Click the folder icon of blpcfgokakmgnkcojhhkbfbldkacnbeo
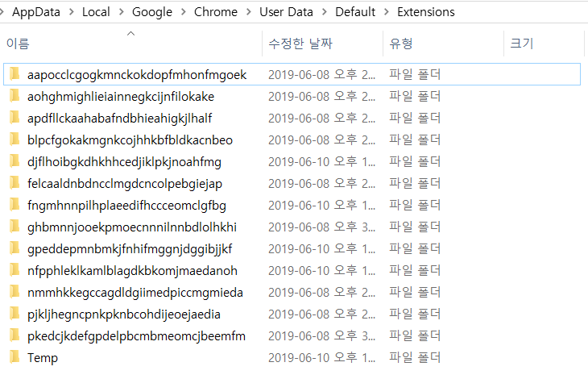Viewport: 588px width, 379px height. (14, 139)
